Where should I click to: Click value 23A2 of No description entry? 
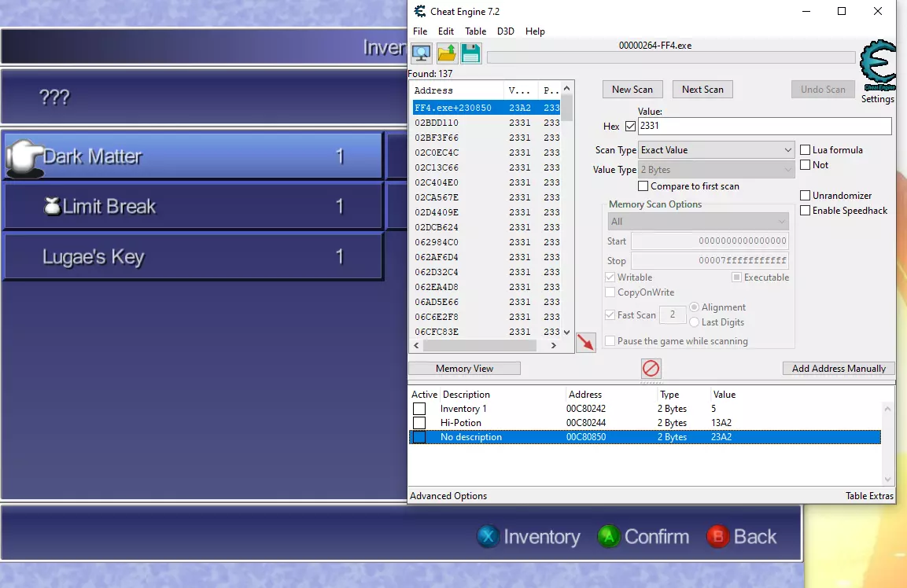(721, 437)
